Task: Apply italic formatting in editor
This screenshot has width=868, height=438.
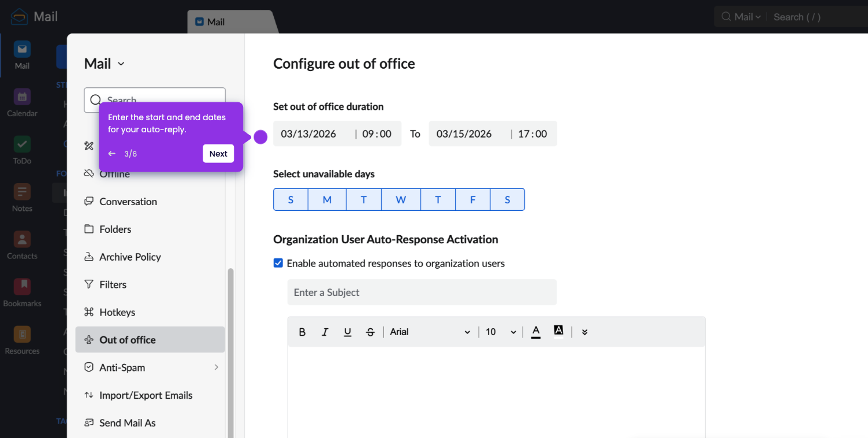Action: 325,332
